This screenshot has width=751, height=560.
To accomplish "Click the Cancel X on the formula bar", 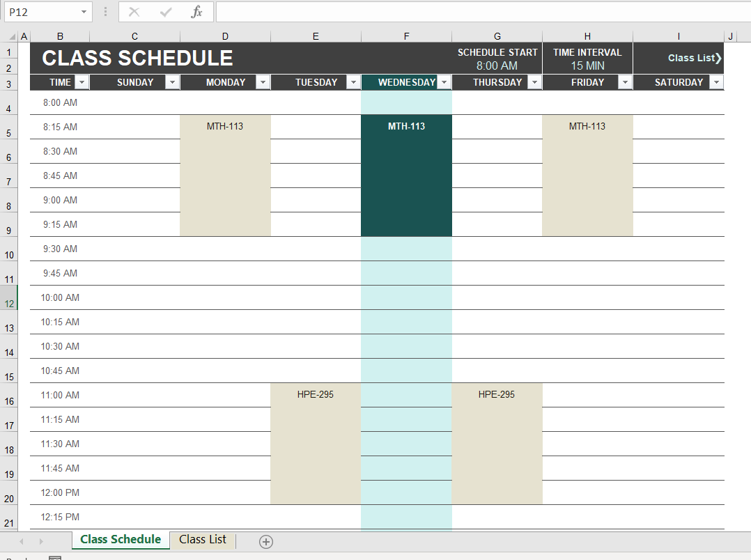I will 133,11.
